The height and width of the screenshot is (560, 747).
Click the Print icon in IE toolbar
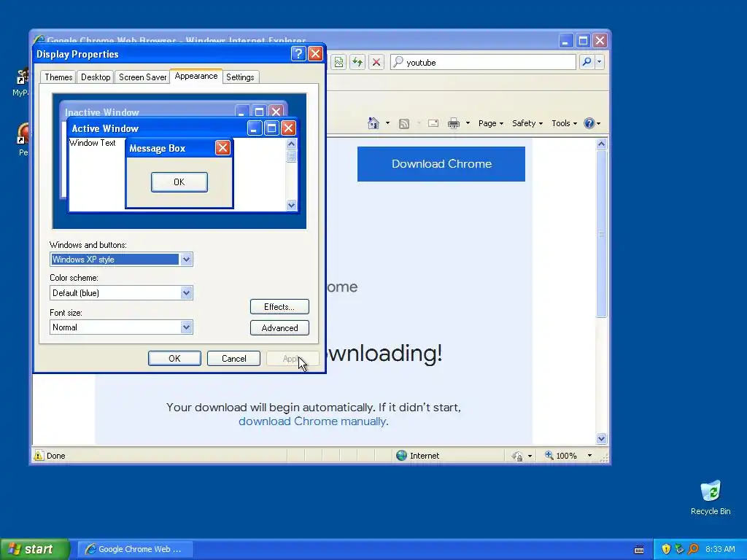pos(454,123)
